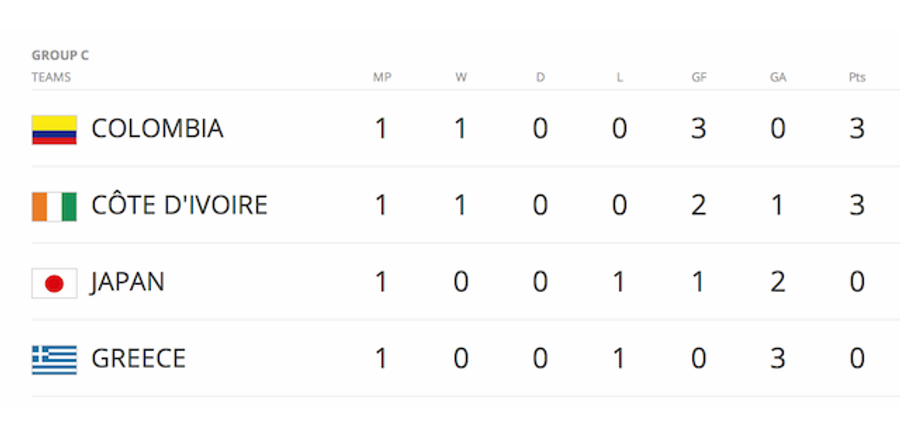Screen dimensions: 900x437
Task: Click the L column header
Action: click(619, 78)
